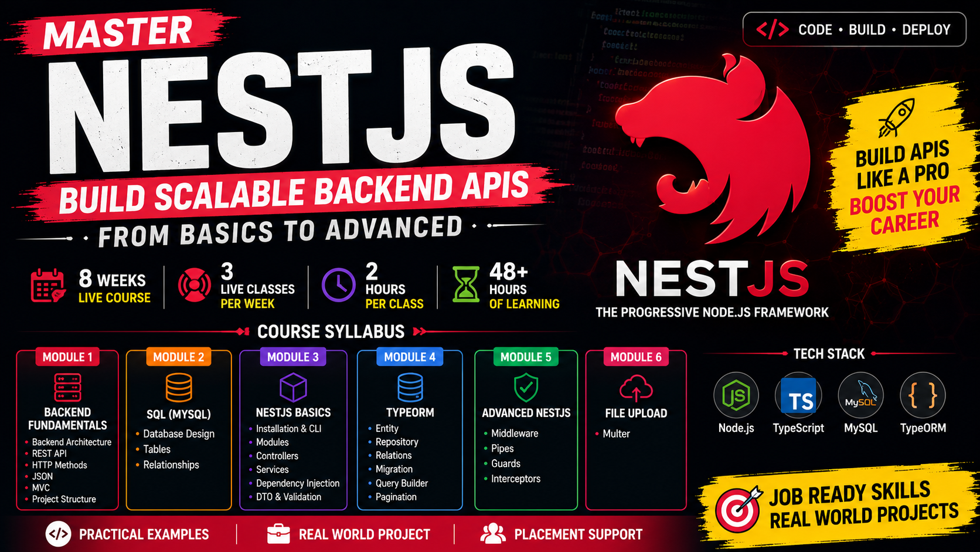The width and height of the screenshot is (980, 552).
Task: Click the server rack icon in Module 1
Action: [67, 387]
